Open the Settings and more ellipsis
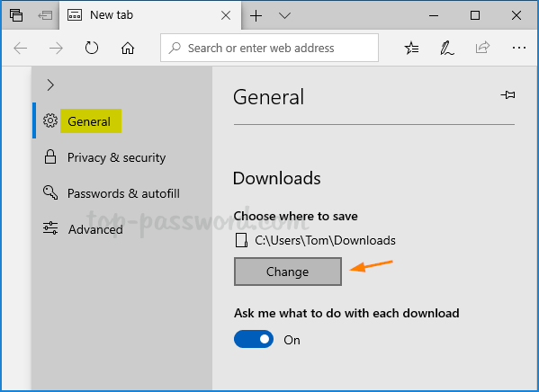The image size is (539, 392). (518, 48)
